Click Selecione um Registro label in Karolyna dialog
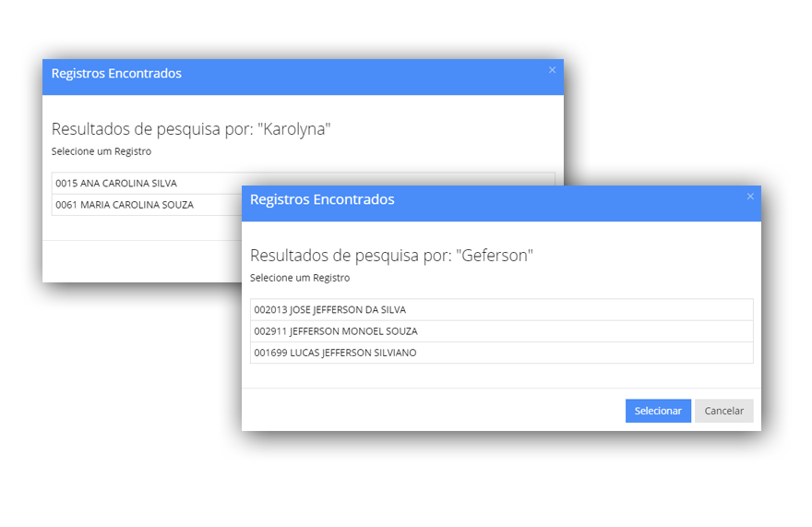The image size is (812, 527). point(101,151)
